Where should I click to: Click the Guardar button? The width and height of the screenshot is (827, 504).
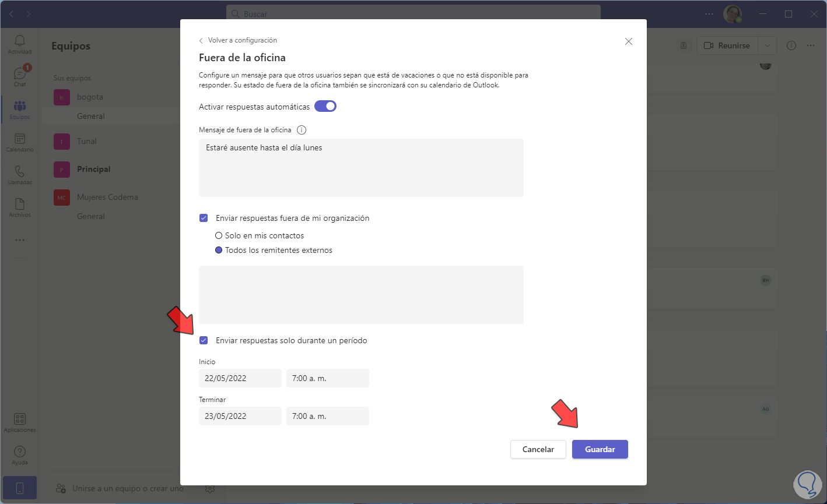(600, 449)
